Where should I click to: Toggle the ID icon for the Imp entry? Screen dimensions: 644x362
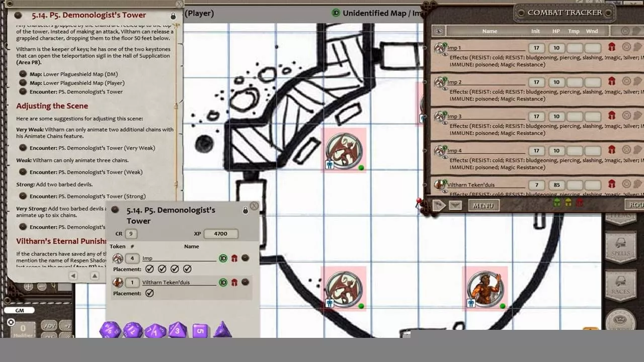[223, 258]
